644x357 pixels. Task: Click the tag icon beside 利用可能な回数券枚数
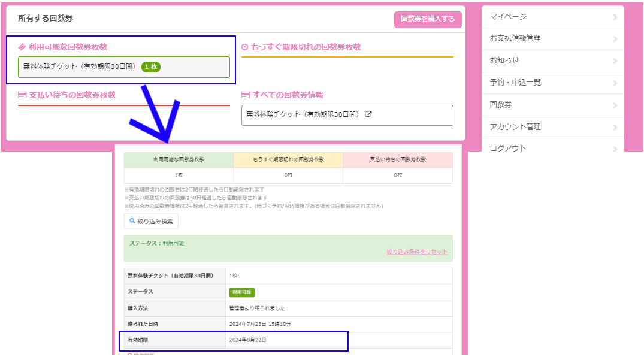pyautogui.click(x=22, y=47)
